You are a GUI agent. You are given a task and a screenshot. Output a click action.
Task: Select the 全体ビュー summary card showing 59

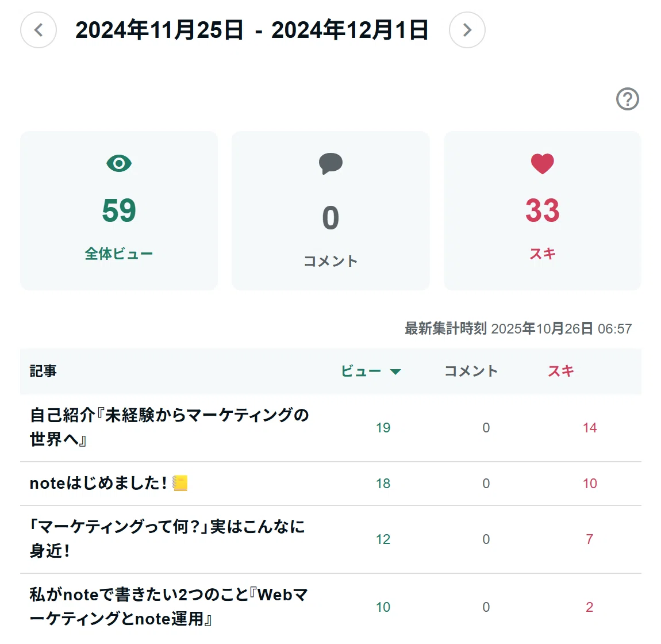pyautogui.click(x=119, y=210)
